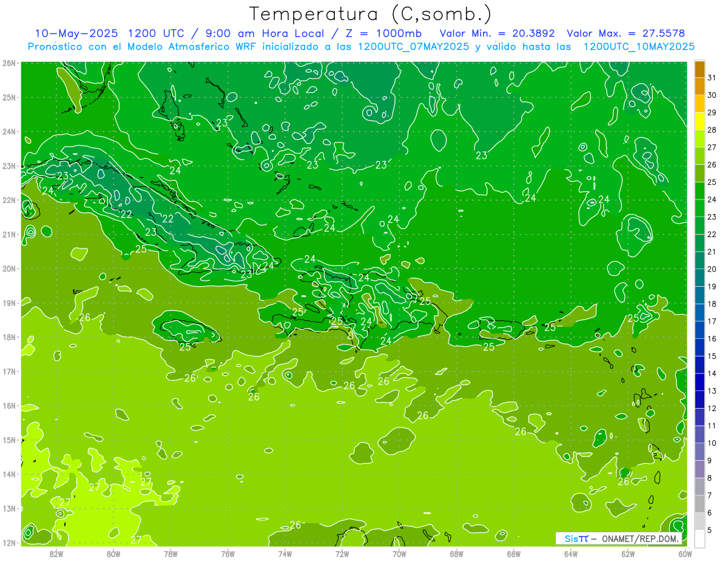Select the 'Valor Min. = 20.3892' text
Screen dimensions: 728x562
tap(498, 33)
